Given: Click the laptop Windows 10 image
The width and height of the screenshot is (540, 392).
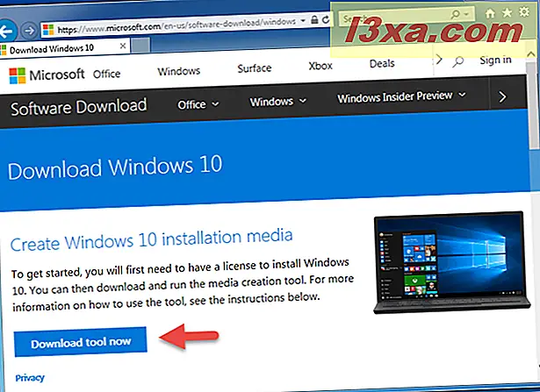Looking at the screenshot, I should click(x=451, y=262).
